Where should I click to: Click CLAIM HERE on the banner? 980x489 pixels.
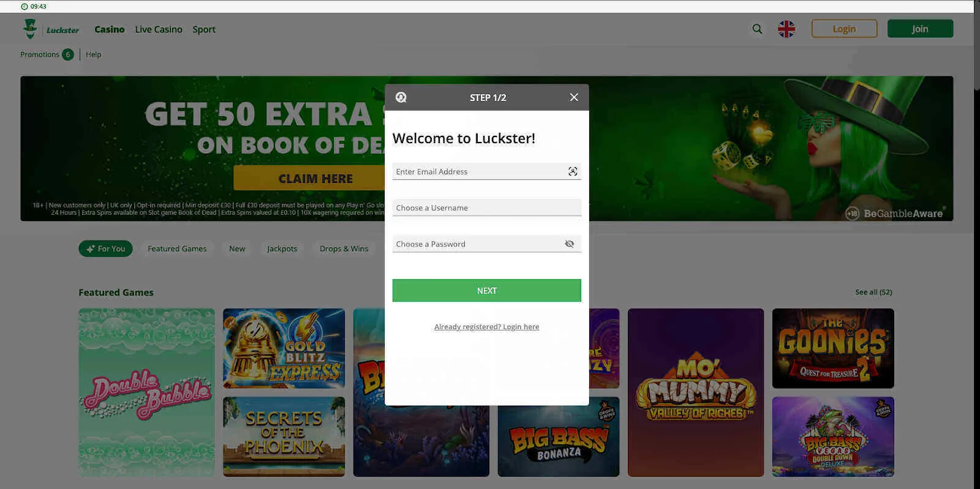point(309,178)
